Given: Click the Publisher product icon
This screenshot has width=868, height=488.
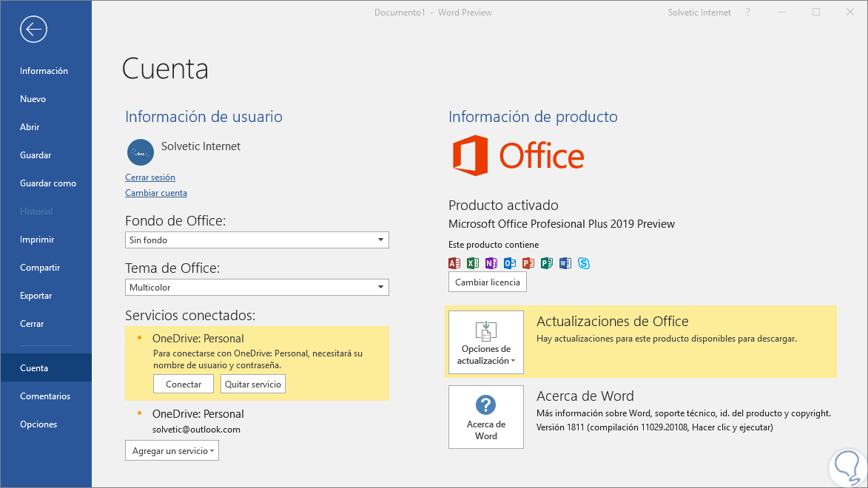Looking at the screenshot, I should point(547,263).
